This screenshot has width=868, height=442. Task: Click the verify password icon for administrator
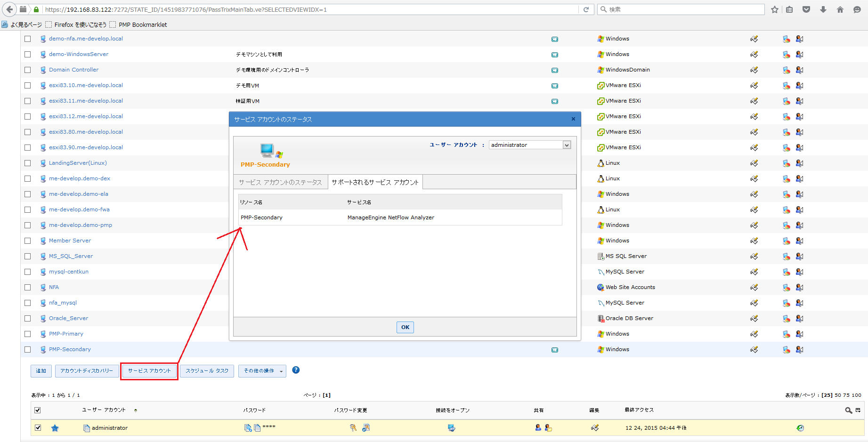click(366, 428)
